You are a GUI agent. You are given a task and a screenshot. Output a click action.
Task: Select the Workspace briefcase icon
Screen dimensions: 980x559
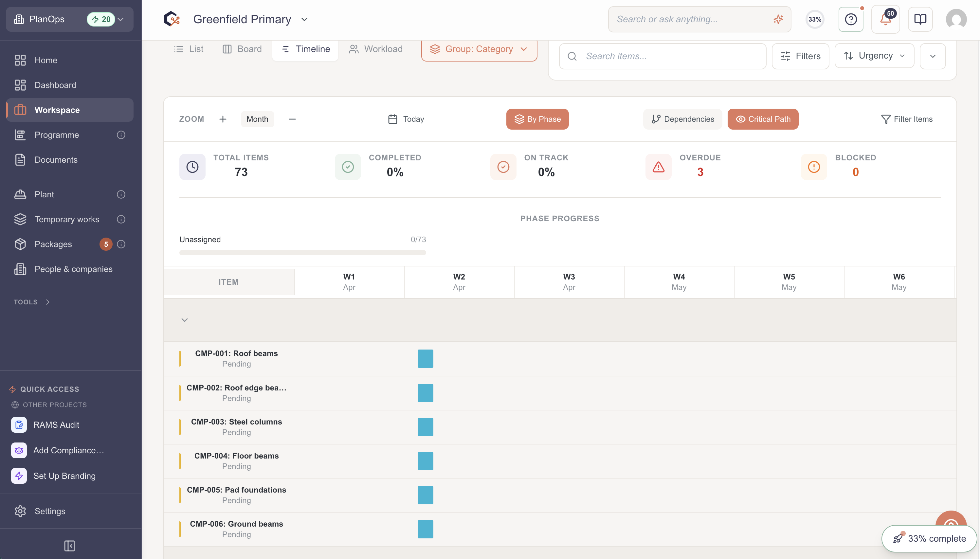pos(20,110)
